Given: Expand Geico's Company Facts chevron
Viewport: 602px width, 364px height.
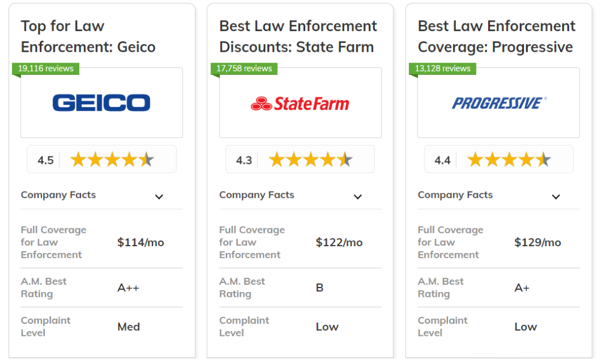Looking at the screenshot, I should (x=159, y=197).
